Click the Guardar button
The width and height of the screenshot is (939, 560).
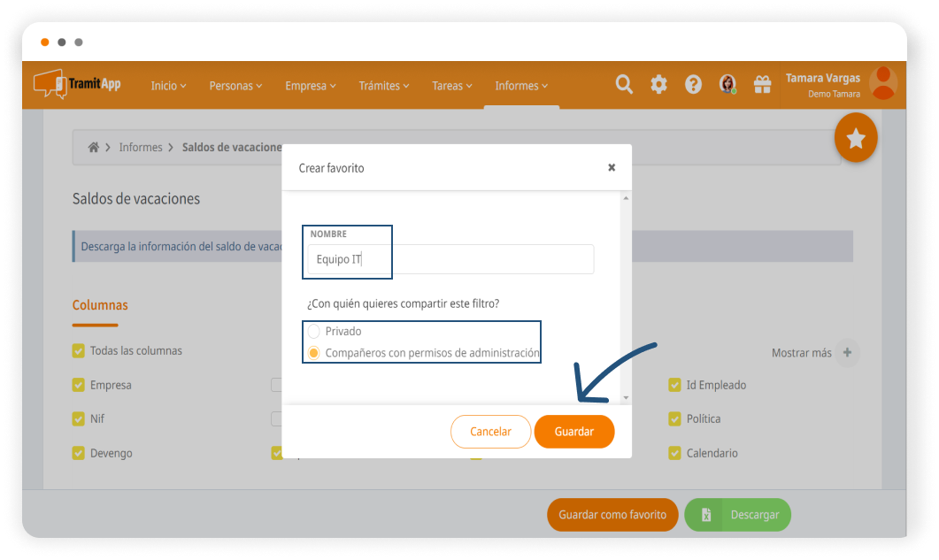pyautogui.click(x=573, y=432)
